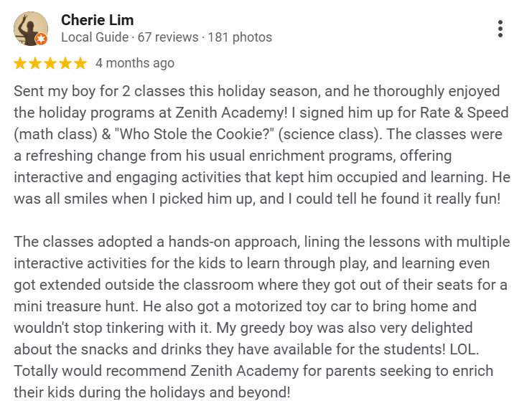Click the "mini treasure hunt" phrase
This screenshot has height=401, width=532.
(75, 306)
